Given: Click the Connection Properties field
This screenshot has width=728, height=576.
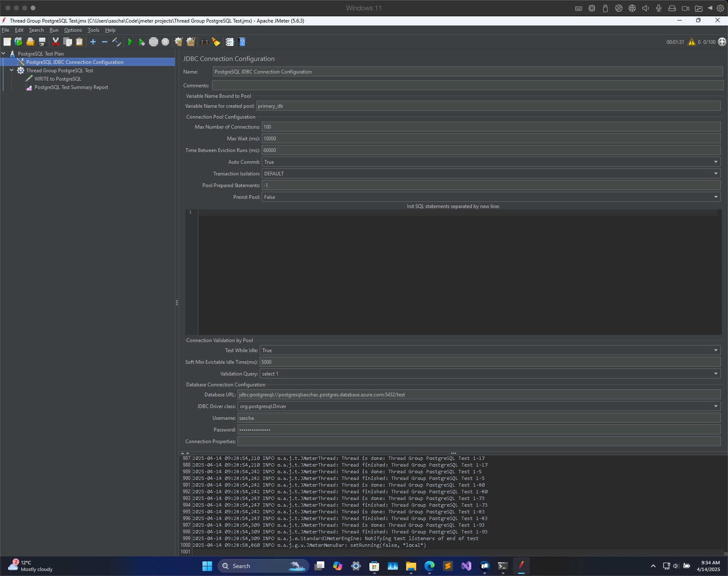Looking at the screenshot, I should pos(479,442).
